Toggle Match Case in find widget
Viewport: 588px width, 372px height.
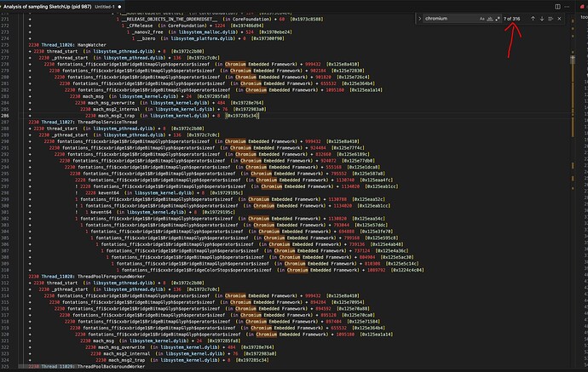pos(481,19)
